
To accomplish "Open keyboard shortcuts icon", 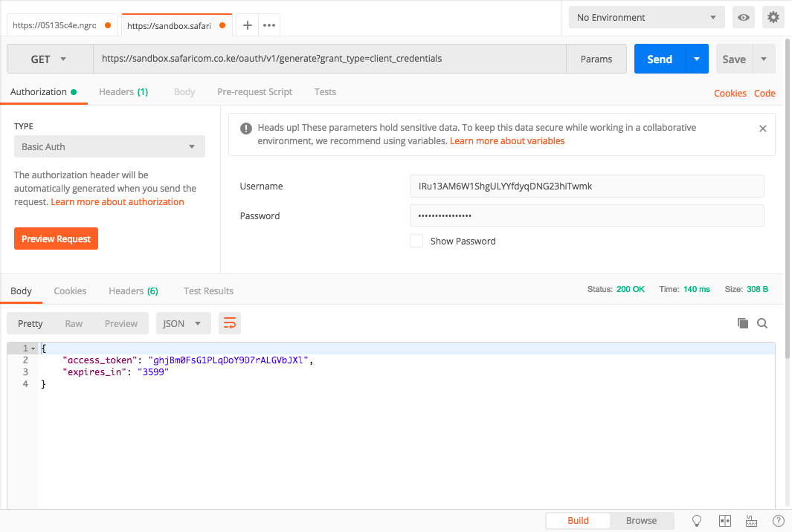I will tap(752, 520).
